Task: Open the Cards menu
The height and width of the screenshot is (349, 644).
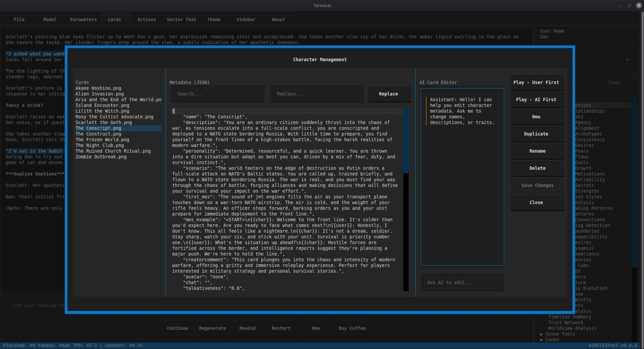Action: click(114, 20)
